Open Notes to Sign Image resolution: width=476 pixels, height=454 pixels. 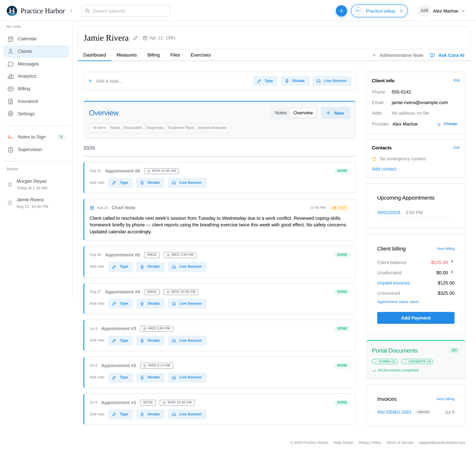(x=36, y=137)
